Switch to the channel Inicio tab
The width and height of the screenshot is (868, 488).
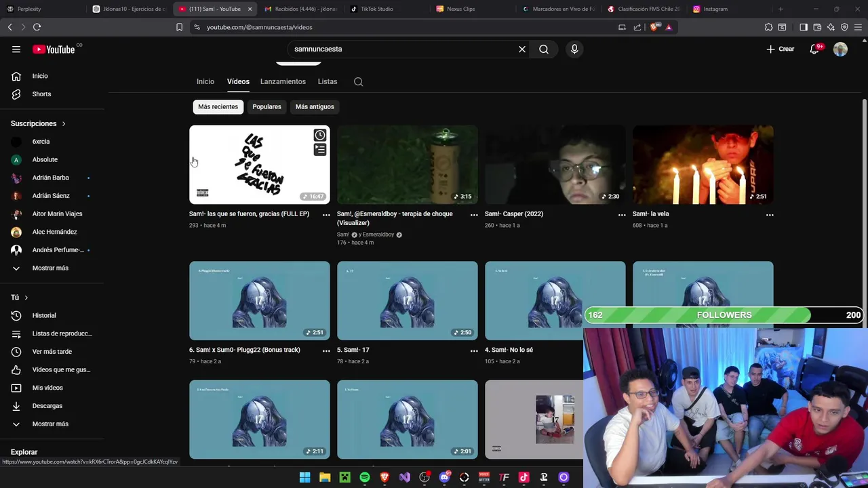coord(205,81)
